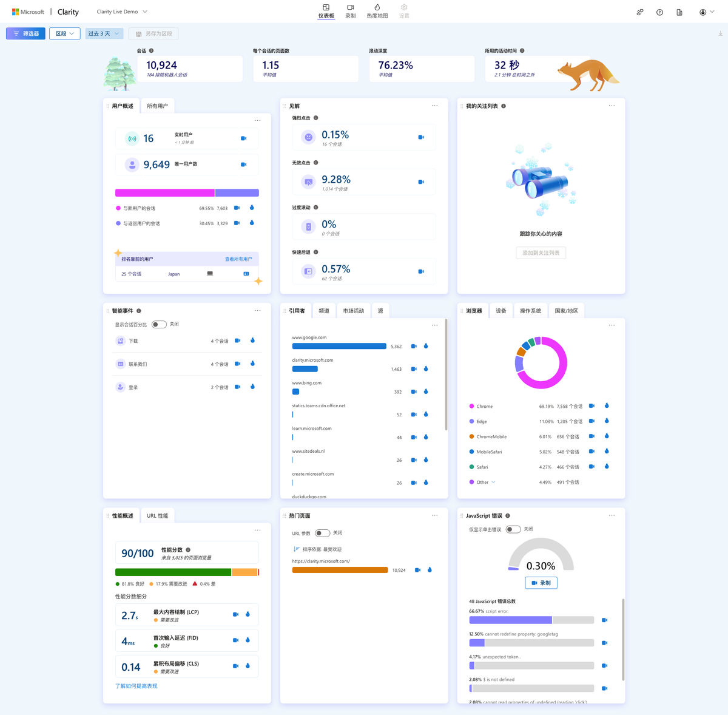
Task: View recordings for CLS metric
Action: click(x=235, y=666)
